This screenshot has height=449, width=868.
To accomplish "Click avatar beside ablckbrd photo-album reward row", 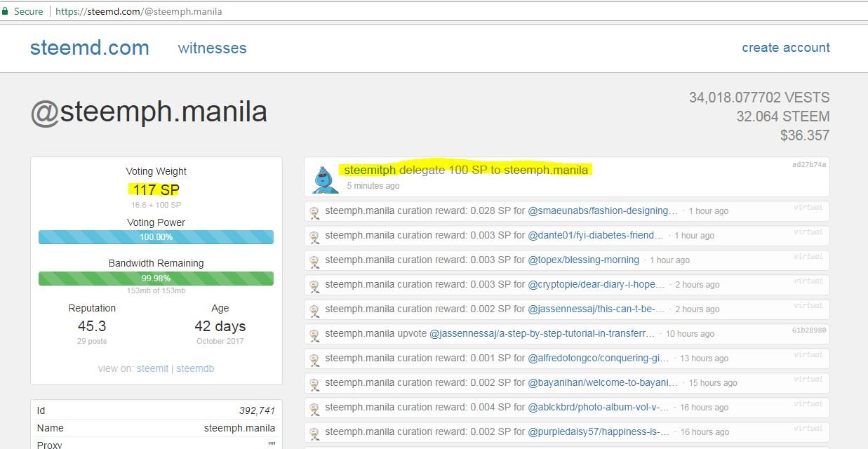I will click(x=315, y=408).
